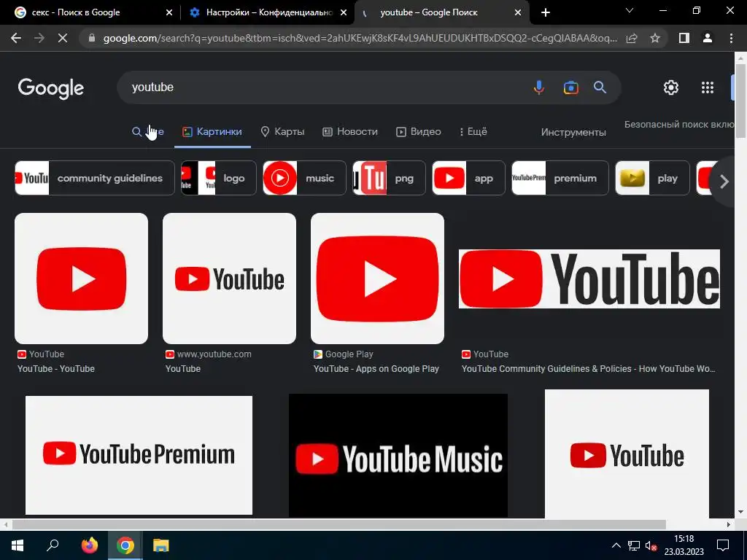Open the Инструменты tools button

tap(573, 133)
